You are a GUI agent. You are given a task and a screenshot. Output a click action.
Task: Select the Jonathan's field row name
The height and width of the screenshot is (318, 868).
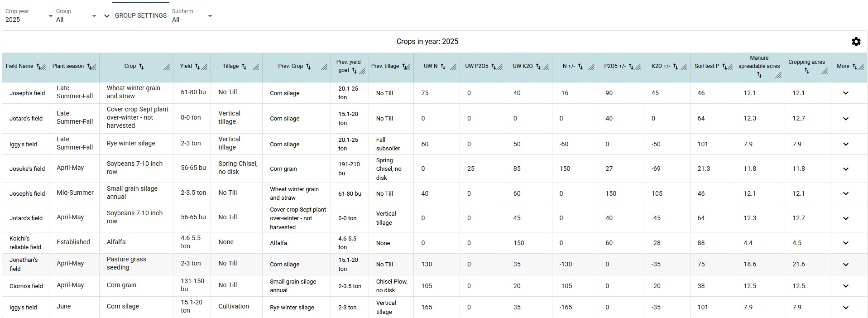point(24,264)
